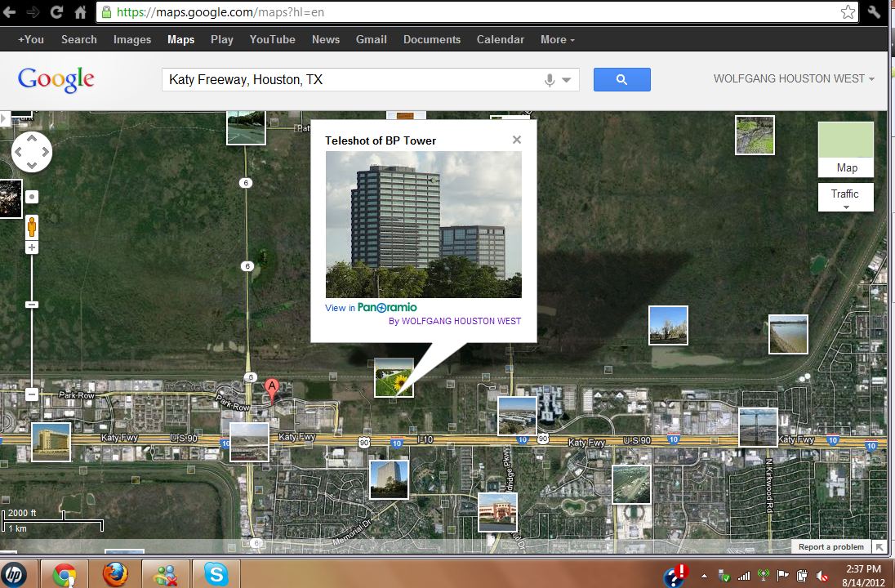Open Skype from the taskbar

point(216,574)
